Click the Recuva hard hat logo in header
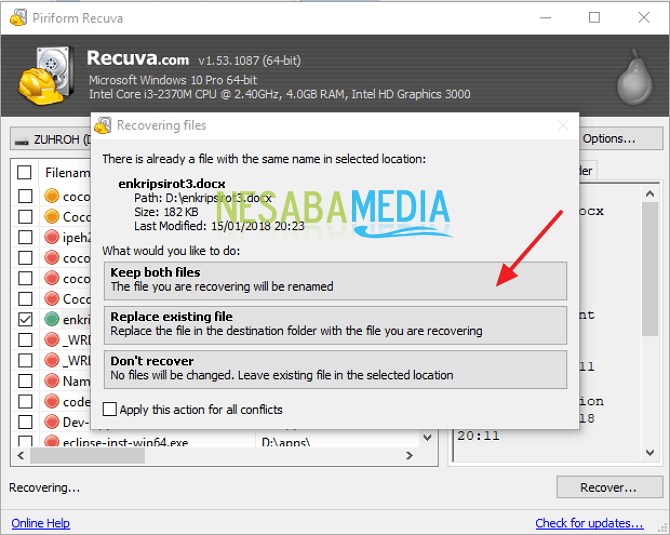 click(44, 76)
